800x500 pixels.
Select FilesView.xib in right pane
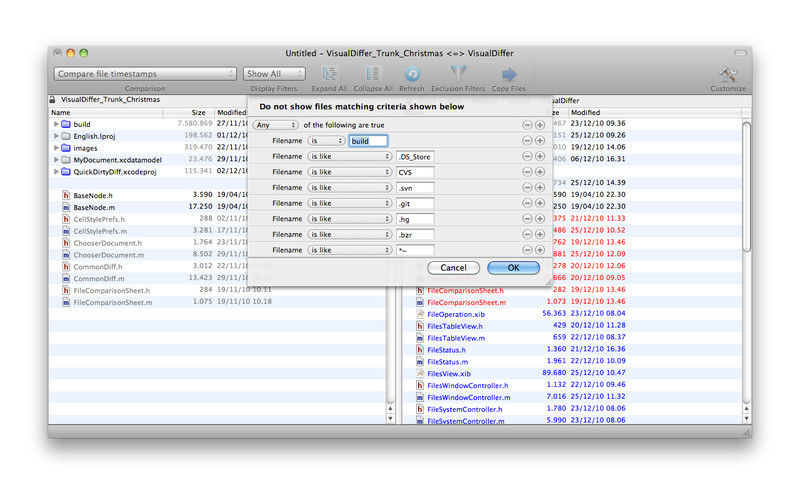[449, 373]
